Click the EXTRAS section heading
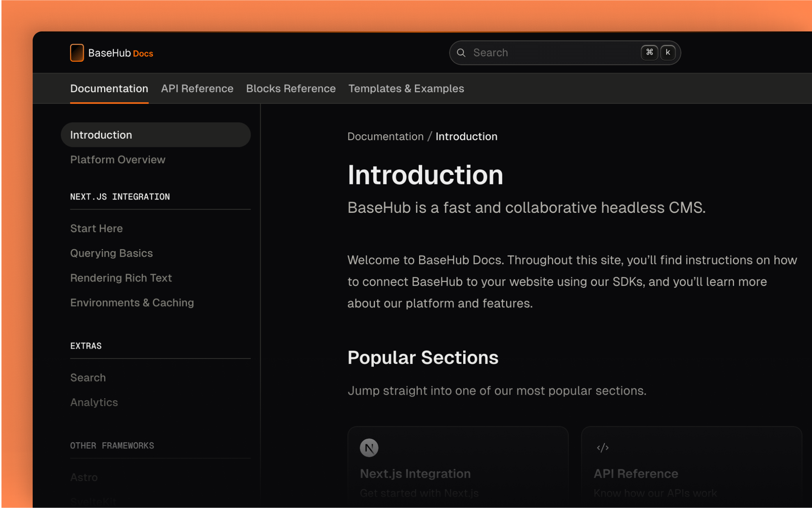The image size is (812, 508). click(86, 346)
